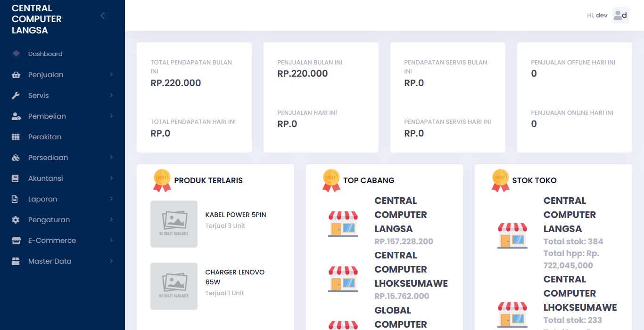Open the Perakitan menu item
Viewport: 644px width, 330px height.
(x=45, y=137)
